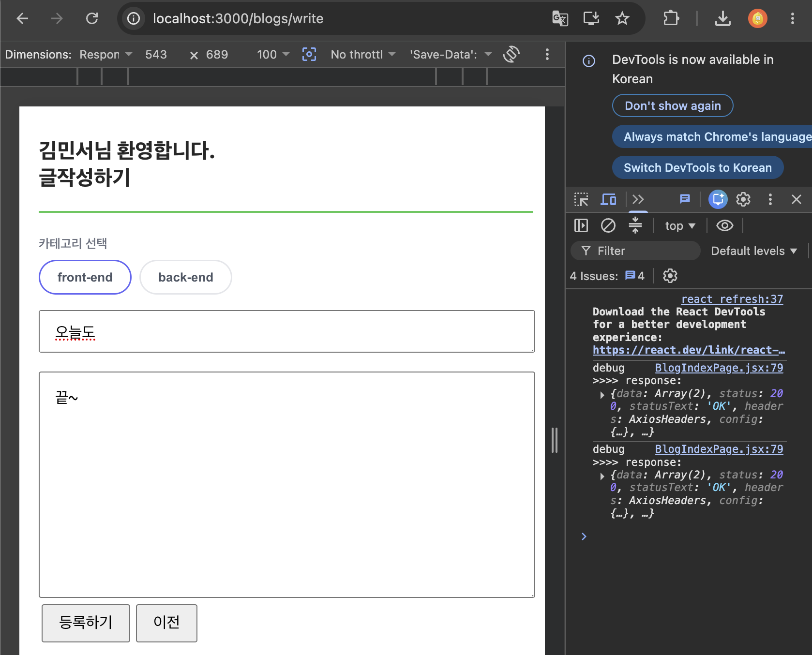Select the front-end category
812x655 pixels.
tap(85, 277)
